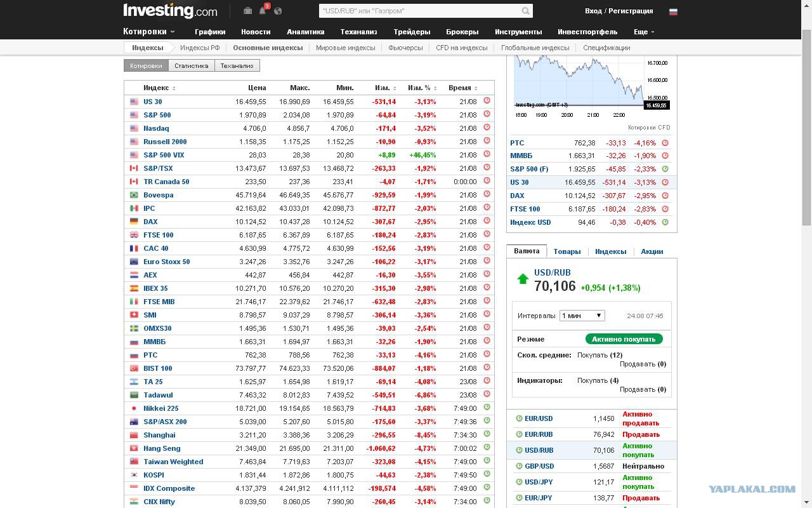Open notifications bell icon
This screenshot has height=508, width=812.
pos(262,10)
